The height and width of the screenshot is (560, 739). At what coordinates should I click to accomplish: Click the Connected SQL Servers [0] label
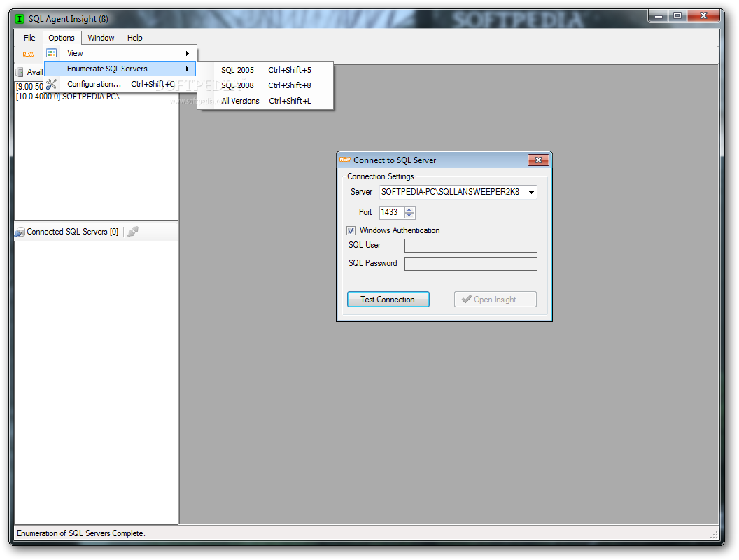(x=72, y=232)
